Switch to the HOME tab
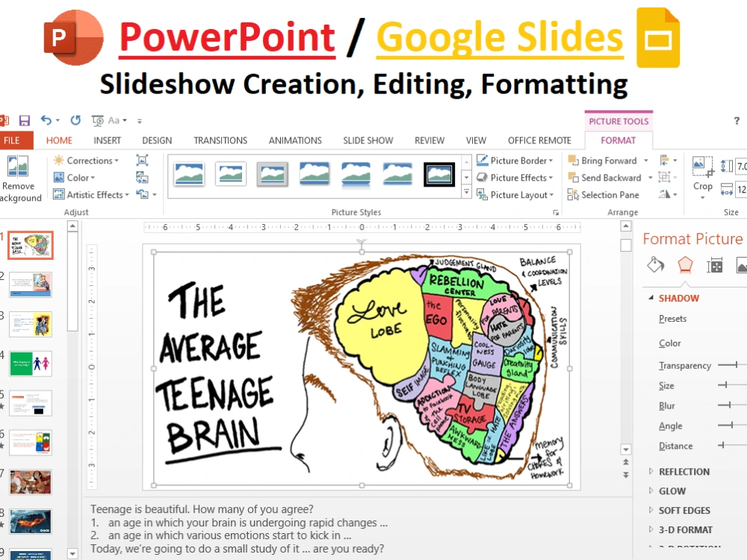This screenshot has height=560, width=747. tap(59, 140)
